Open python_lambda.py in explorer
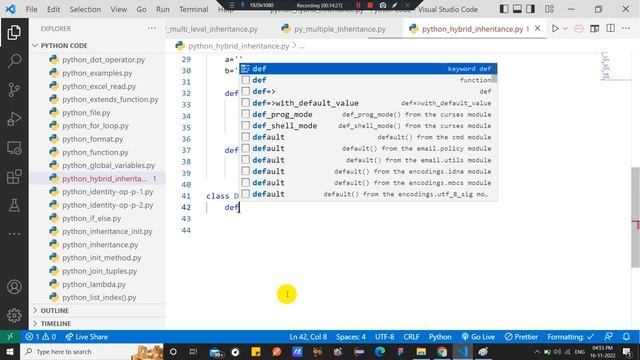The width and height of the screenshot is (640, 360). click(98, 284)
